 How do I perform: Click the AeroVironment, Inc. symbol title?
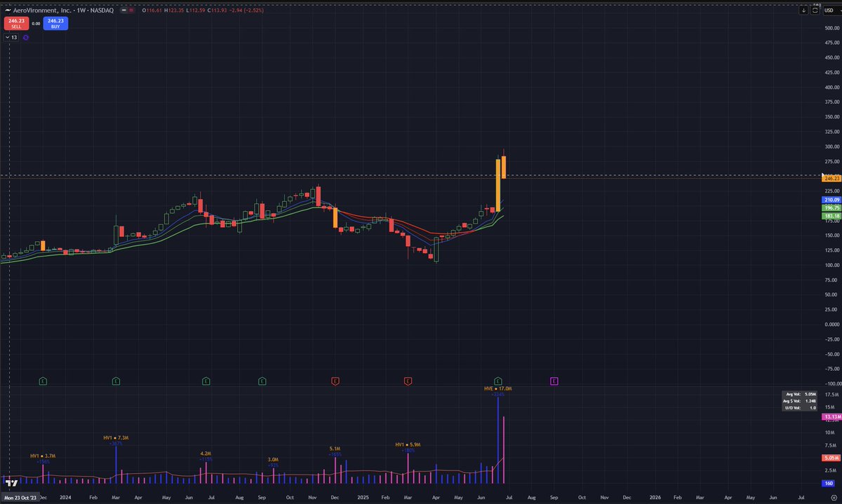pos(43,11)
